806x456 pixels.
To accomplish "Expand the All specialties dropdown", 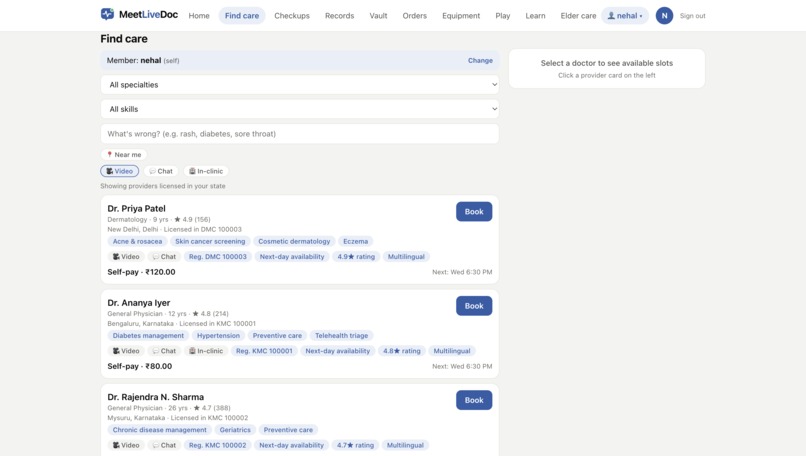I will click(300, 85).
